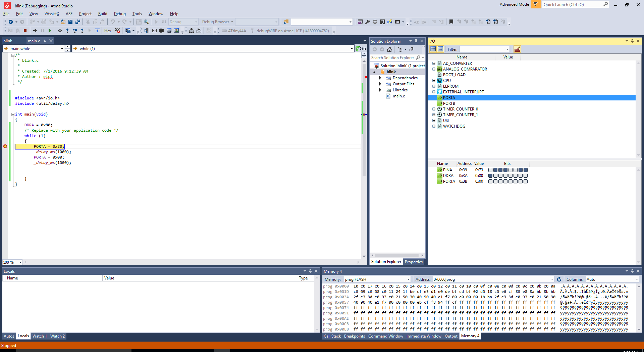Expand Dependencies folder in Solution Explorer
Screen dimensions: 644x352
tap(380, 78)
